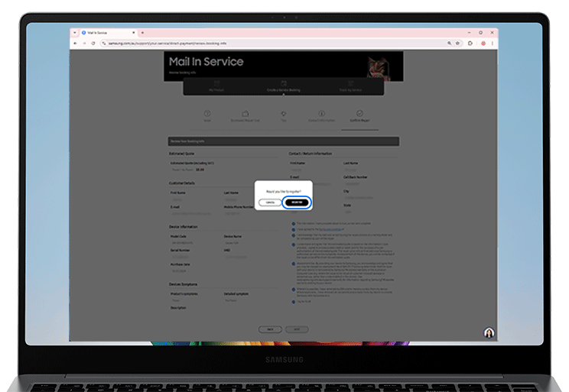Click the Issue step icon
Viewport: 569px width, 392px height.
click(x=207, y=114)
